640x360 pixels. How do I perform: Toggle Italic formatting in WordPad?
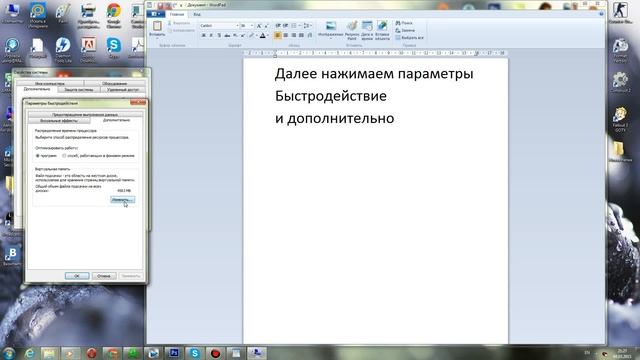pyautogui.click(x=211, y=36)
